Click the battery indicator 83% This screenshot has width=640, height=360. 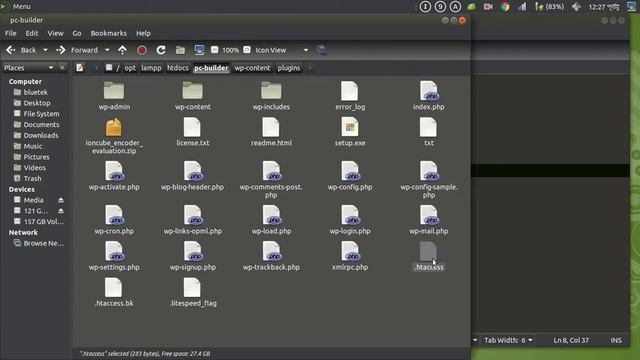[549, 7]
